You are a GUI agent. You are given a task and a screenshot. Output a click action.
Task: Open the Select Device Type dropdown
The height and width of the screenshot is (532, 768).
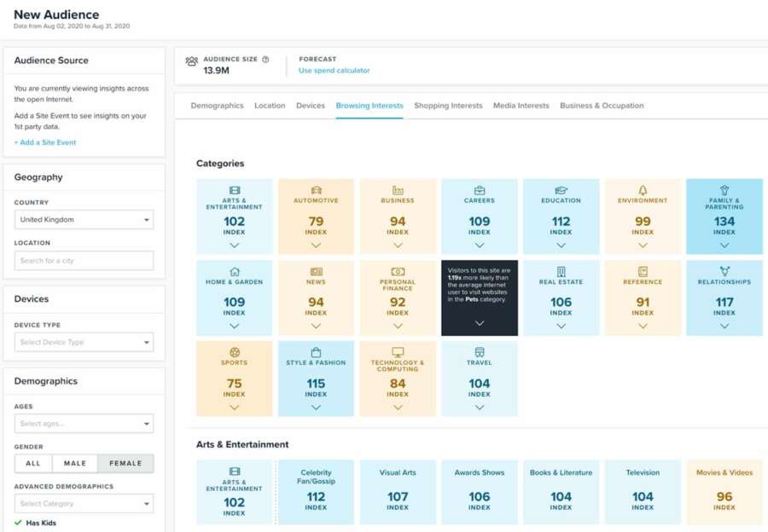coord(84,342)
